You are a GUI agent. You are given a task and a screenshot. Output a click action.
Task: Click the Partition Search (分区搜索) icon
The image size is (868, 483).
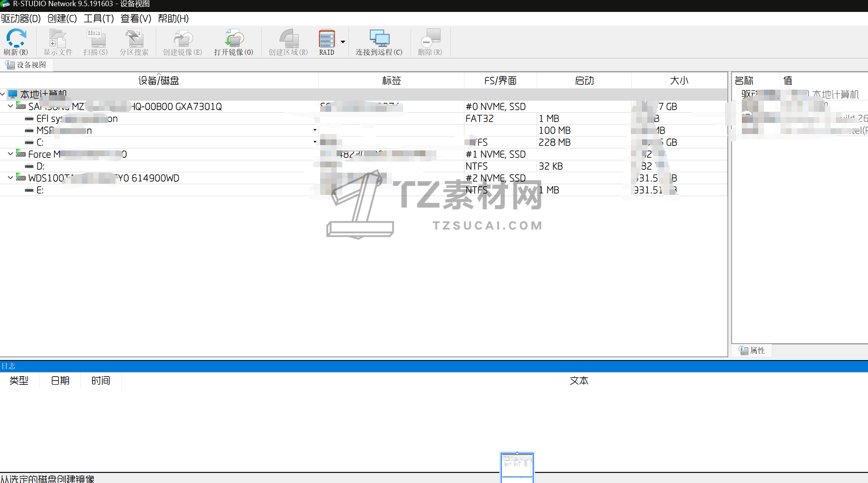coord(134,38)
